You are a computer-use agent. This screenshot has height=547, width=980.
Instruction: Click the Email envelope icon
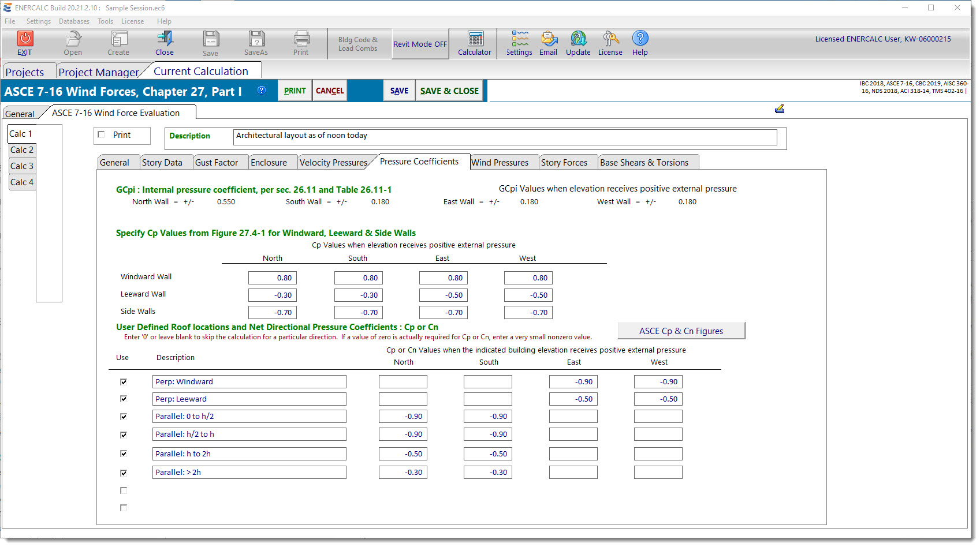(x=548, y=39)
